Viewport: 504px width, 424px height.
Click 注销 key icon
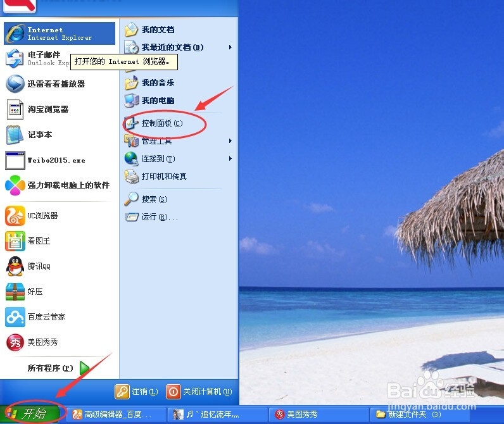[122, 392]
